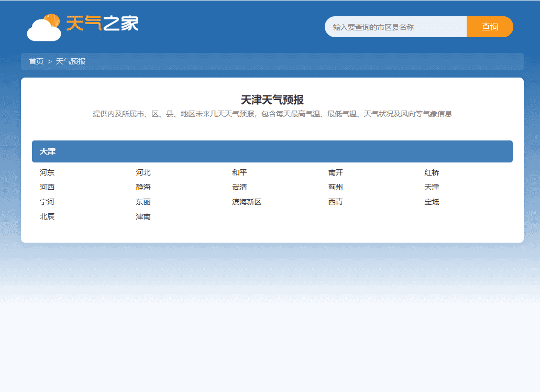Image resolution: width=540 pixels, height=392 pixels.
Task: Open the 河东 district weather link
Action: pos(46,172)
